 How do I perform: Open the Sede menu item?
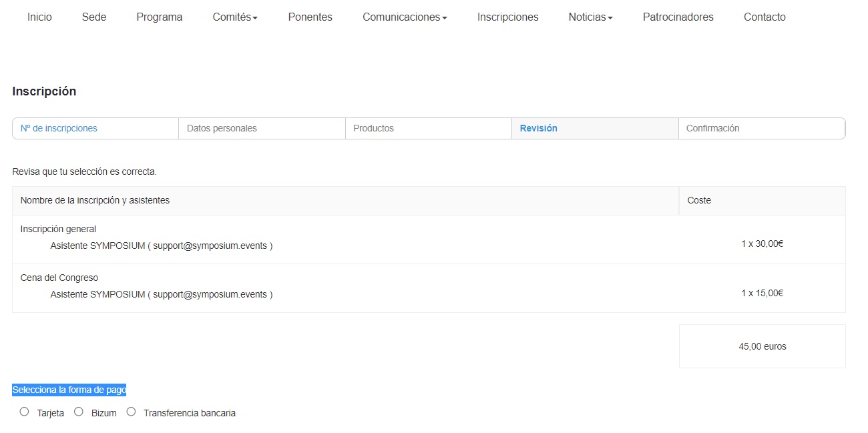click(x=94, y=17)
